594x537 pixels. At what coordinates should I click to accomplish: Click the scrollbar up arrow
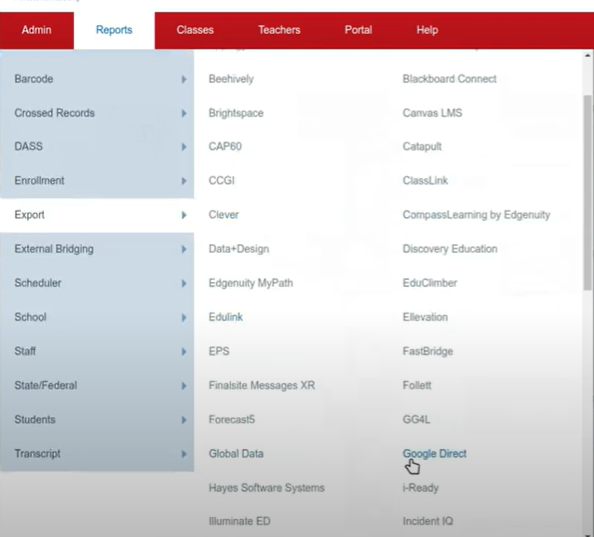point(588,55)
